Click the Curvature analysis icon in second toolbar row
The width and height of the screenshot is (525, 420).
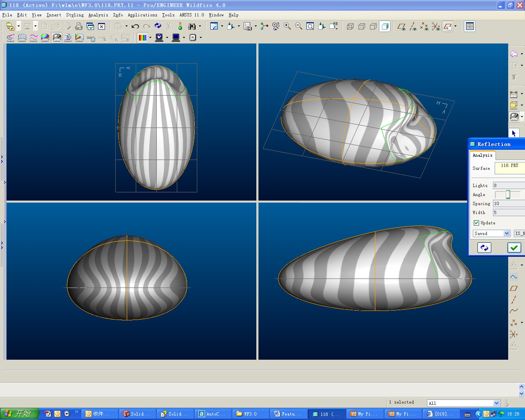[x=11, y=38]
